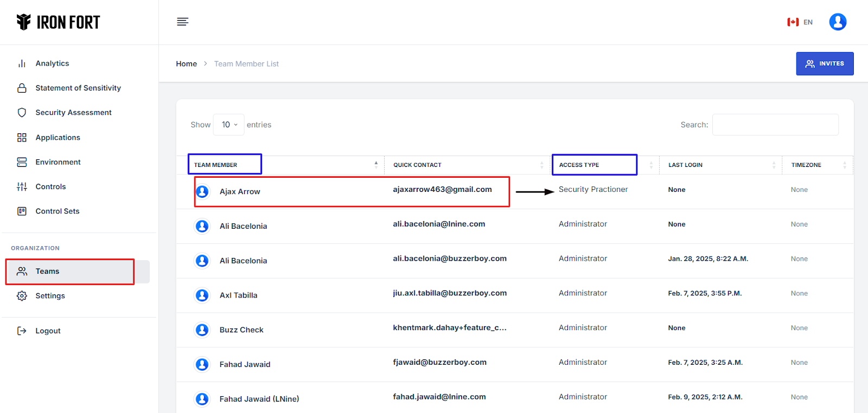Screen dimensions: 868x413
Task: Open Analytics from the sidebar
Action: point(52,63)
